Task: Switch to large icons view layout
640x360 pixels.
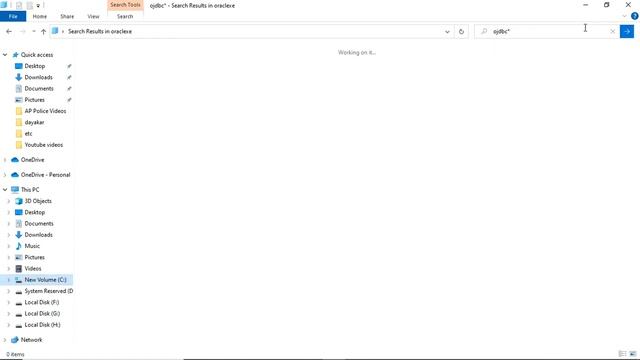Action: click(x=633, y=354)
